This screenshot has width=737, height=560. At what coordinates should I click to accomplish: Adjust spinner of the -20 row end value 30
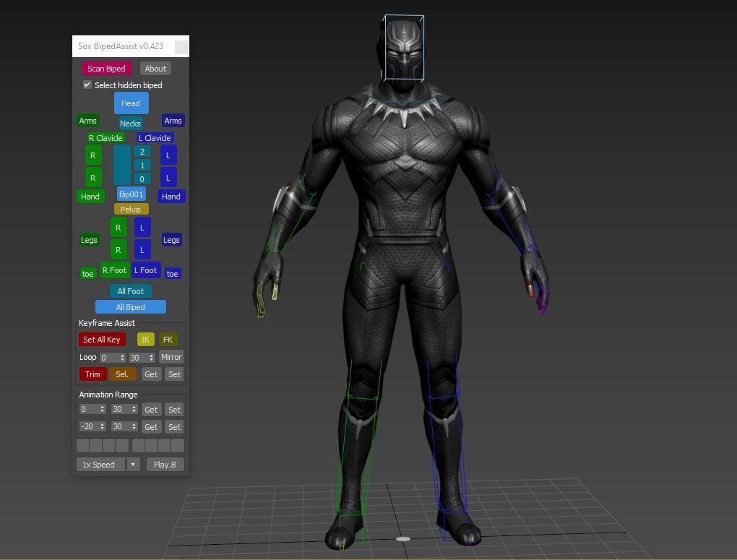(x=134, y=427)
